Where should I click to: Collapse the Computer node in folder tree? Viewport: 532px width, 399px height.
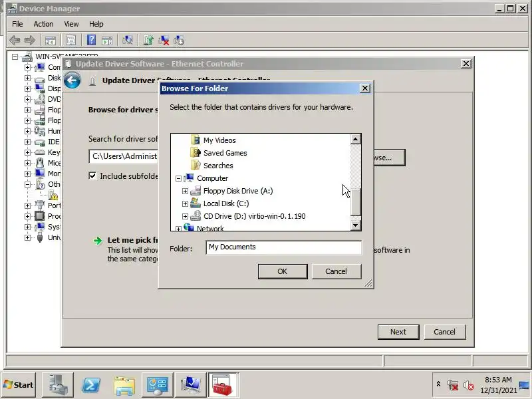[x=178, y=178]
